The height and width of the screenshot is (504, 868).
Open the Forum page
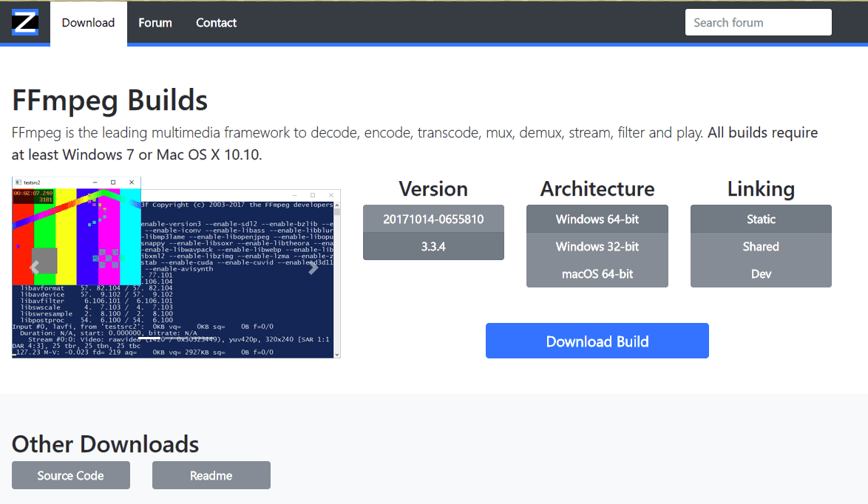coord(155,23)
